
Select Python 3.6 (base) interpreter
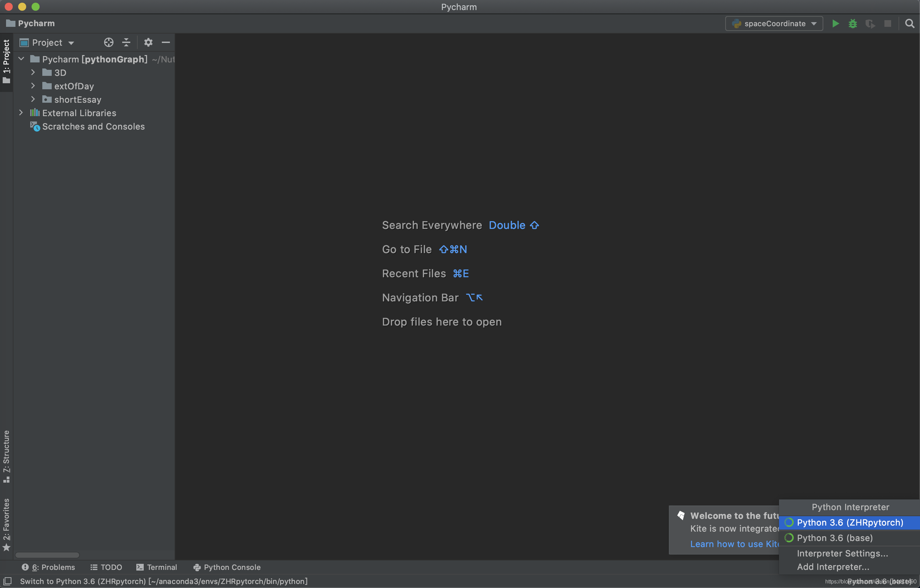point(835,537)
